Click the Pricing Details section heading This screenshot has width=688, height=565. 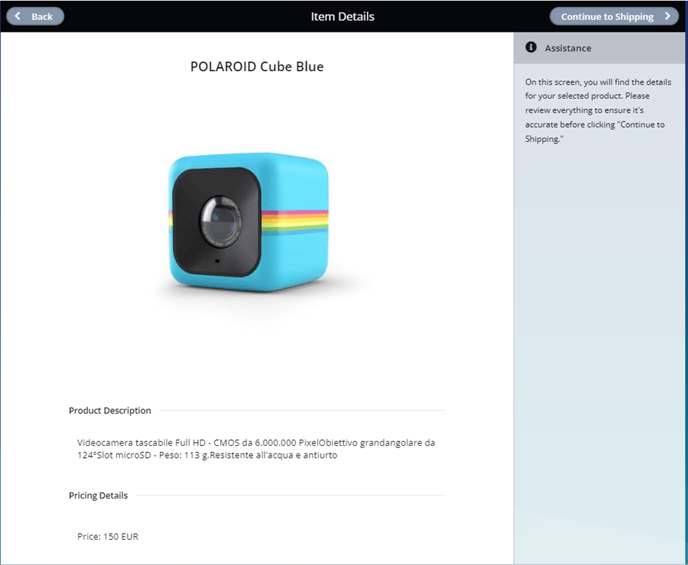click(x=98, y=495)
